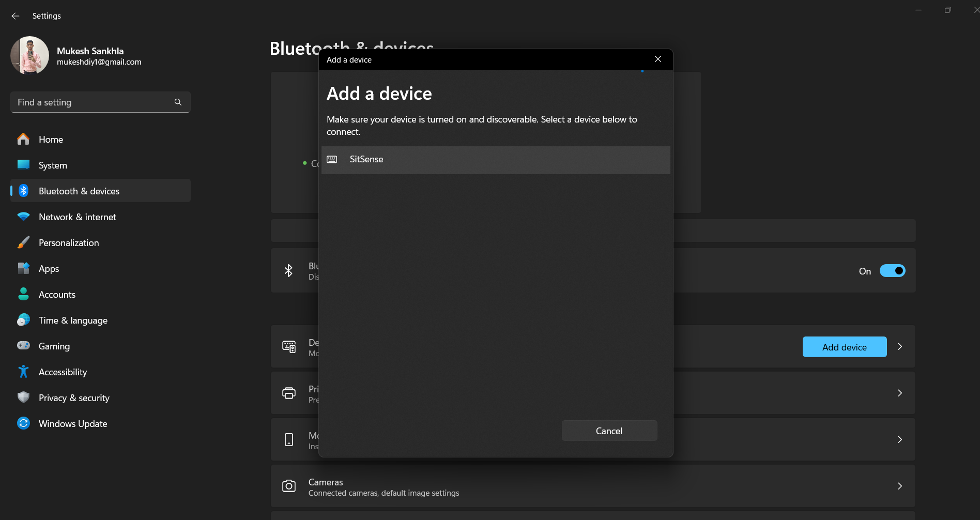Click the Network wifi icon
The width and height of the screenshot is (980, 520).
[x=23, y=217]
